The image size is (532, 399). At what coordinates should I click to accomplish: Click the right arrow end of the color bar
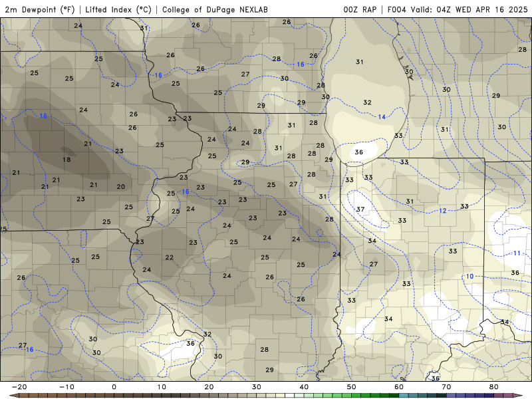tap(518, 396)
